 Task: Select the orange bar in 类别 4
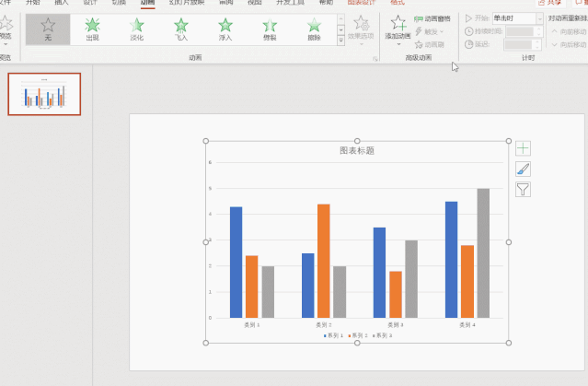click(467, 282)
